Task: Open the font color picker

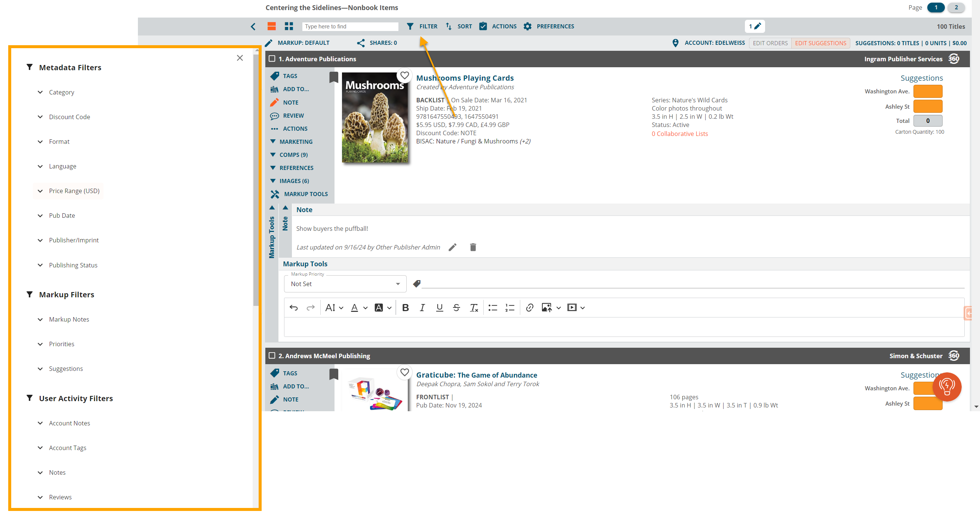Action: tap(359, 308)
